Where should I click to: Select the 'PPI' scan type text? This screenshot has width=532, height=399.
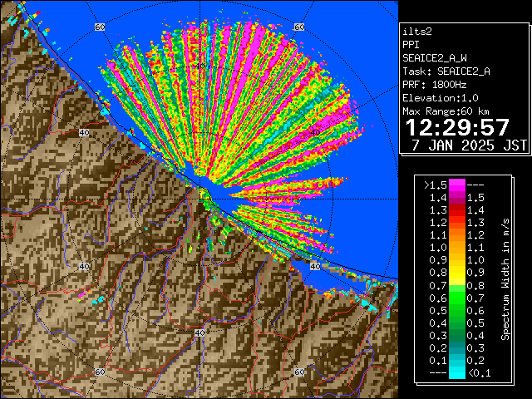(x=411, y=45)
